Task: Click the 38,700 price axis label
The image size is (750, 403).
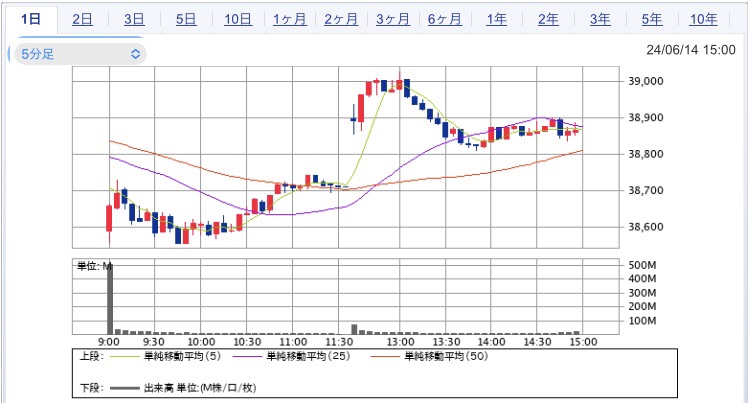Action: click(x=646, y=190)
